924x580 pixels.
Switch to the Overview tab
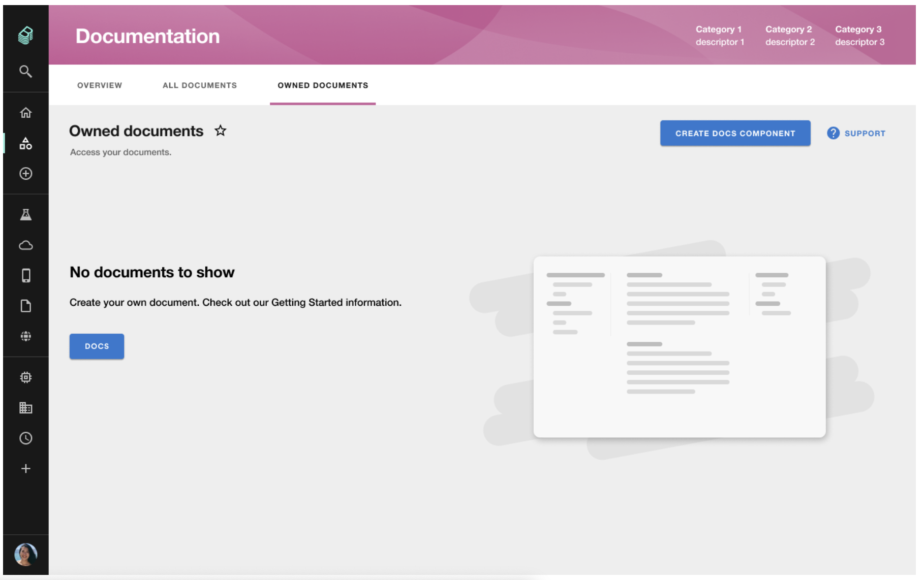coord(100,85)
